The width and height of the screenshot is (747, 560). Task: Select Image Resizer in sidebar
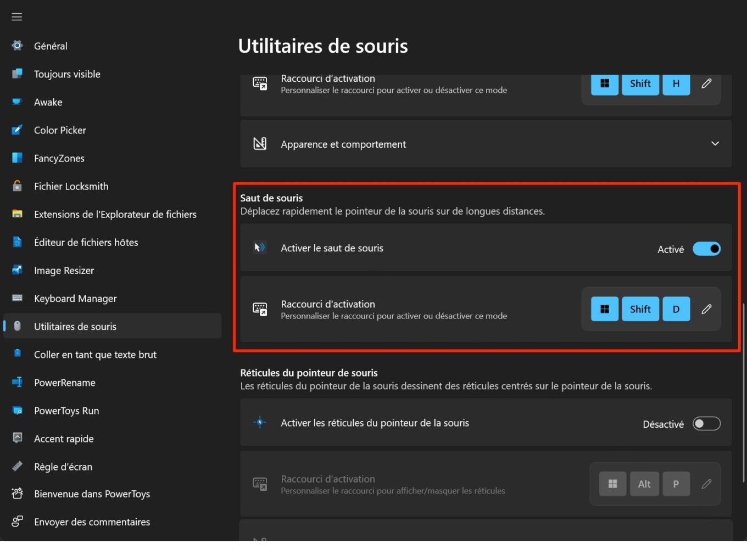click(x=112, y=270)
